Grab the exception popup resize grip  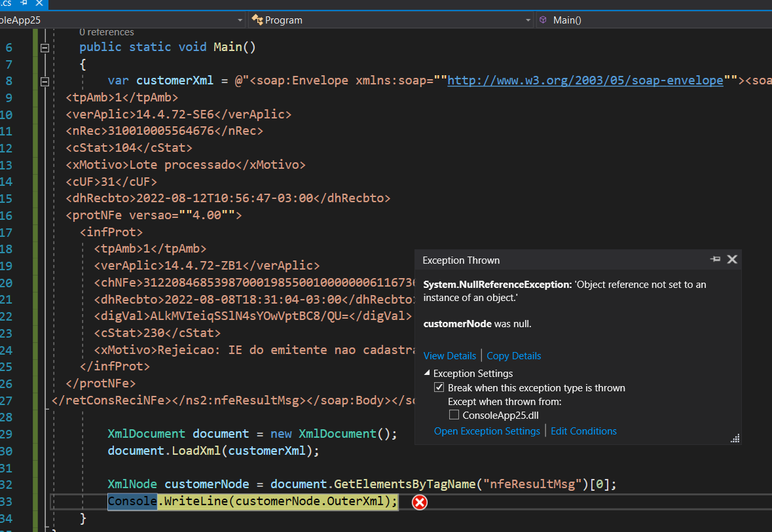[x=735, y=438]
